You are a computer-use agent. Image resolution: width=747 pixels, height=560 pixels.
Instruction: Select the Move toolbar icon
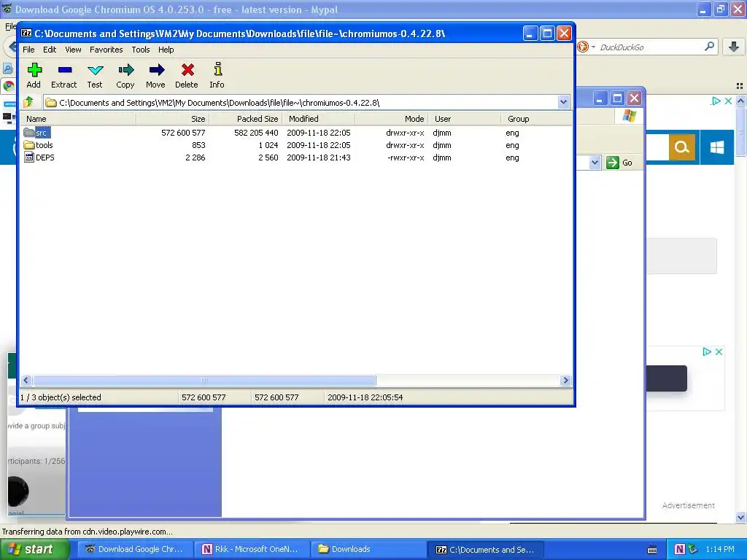pos(156,75)
